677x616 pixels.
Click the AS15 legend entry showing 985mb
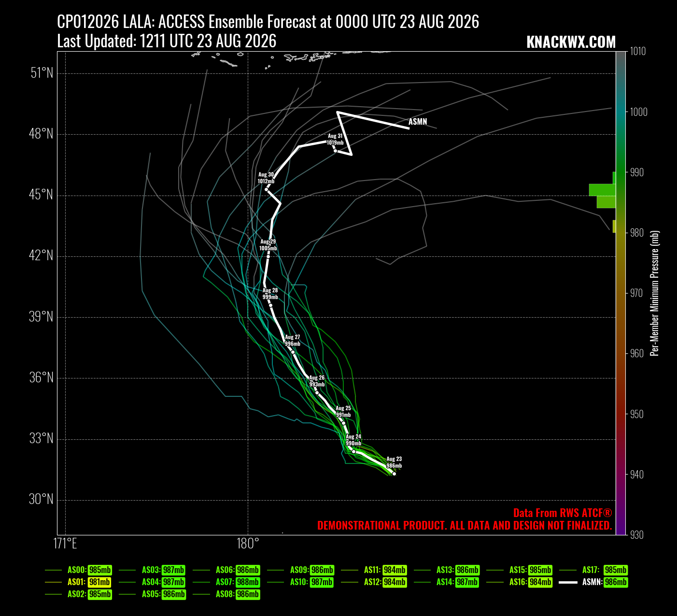click(520, 570)
